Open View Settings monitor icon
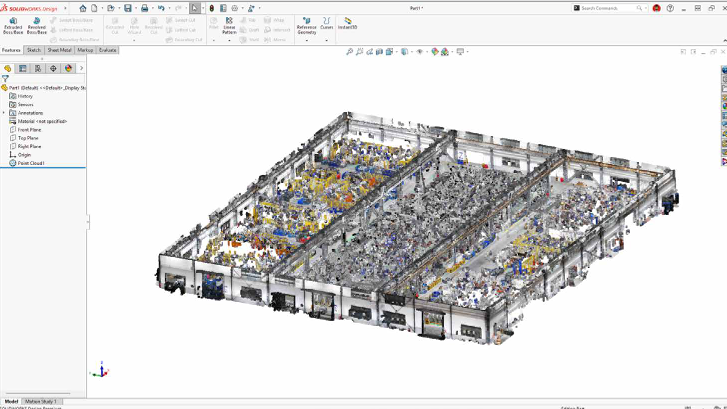727x409 pixels. click(460, 51)
